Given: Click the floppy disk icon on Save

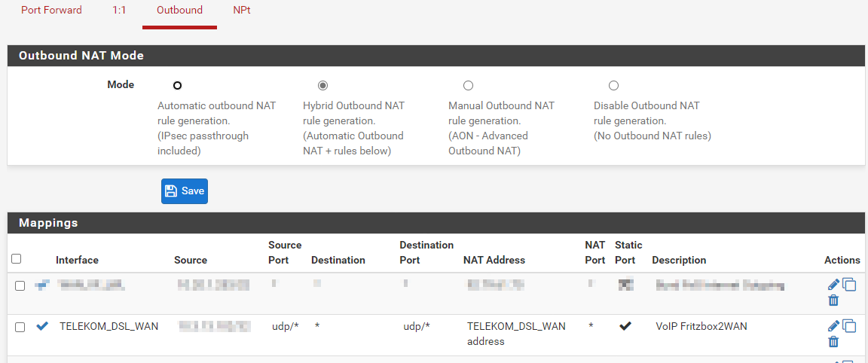Looking at the screenshot, I should coord(171,191).
